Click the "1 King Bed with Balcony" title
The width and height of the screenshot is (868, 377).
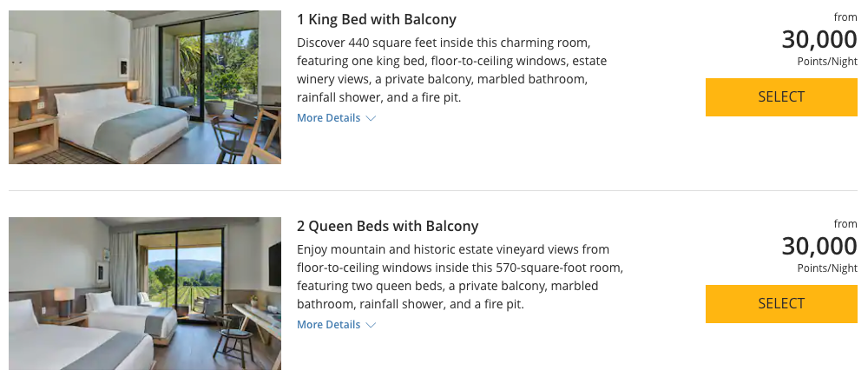[376, 20]
